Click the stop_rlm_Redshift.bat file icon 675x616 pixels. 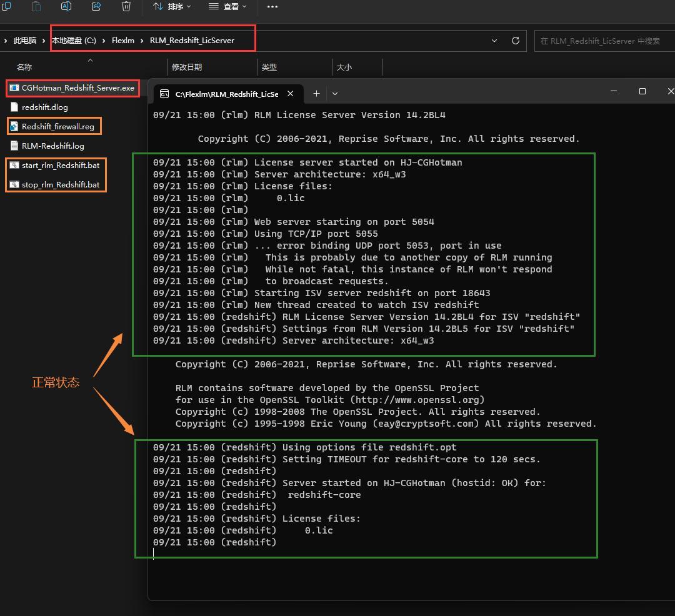click(14, 184)
